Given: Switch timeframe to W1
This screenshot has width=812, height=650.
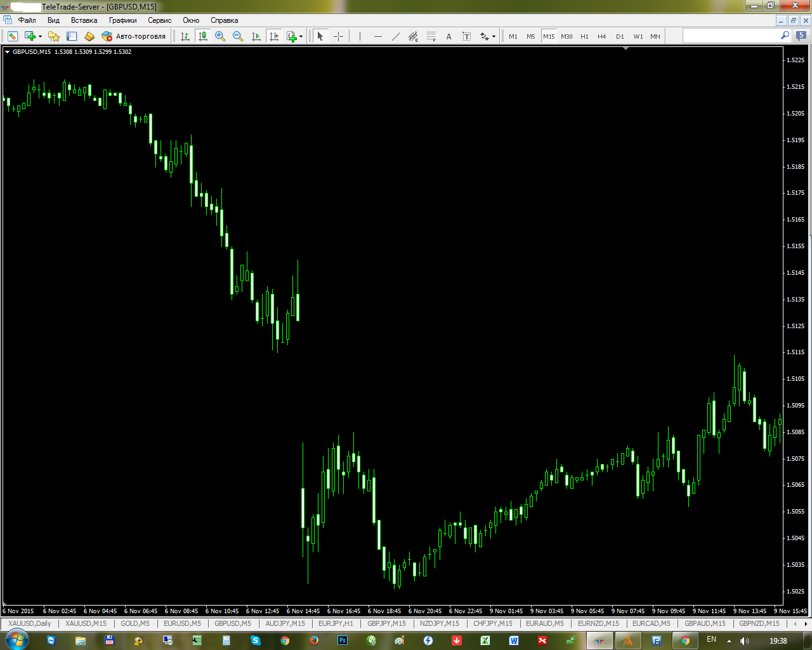Looking at the screenshot, I should (x=638, y=36).
